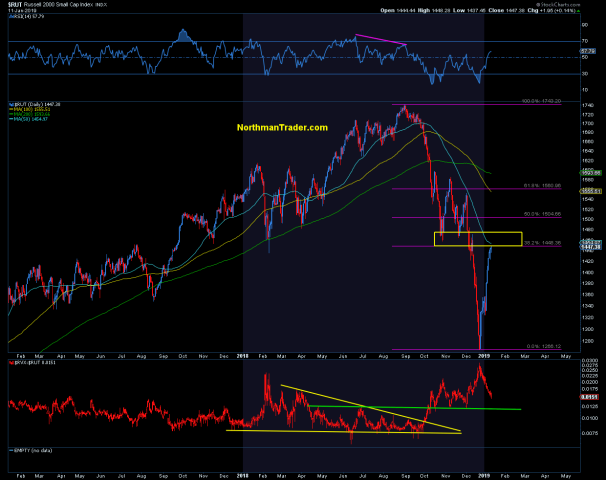Click 1500 on the price axis
The width and height of the screenshot is (606, 480).
(588, 219)
